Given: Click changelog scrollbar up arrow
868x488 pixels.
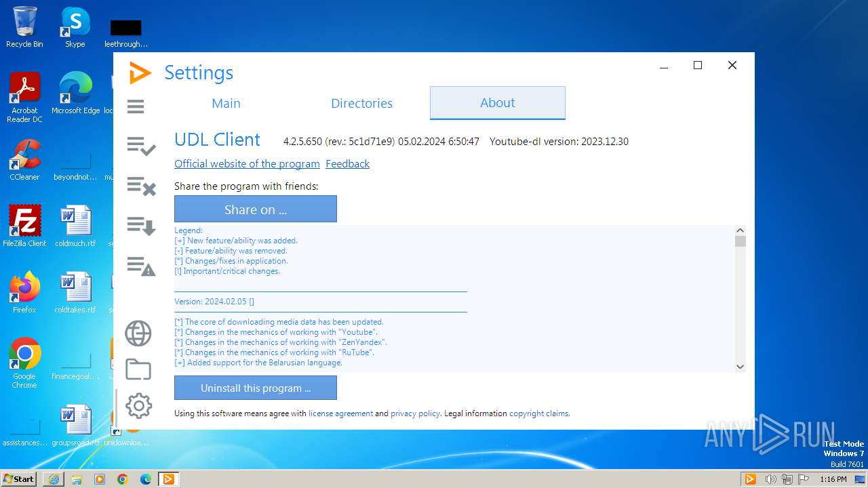Looking at the screenshot, I should point(741,230).
